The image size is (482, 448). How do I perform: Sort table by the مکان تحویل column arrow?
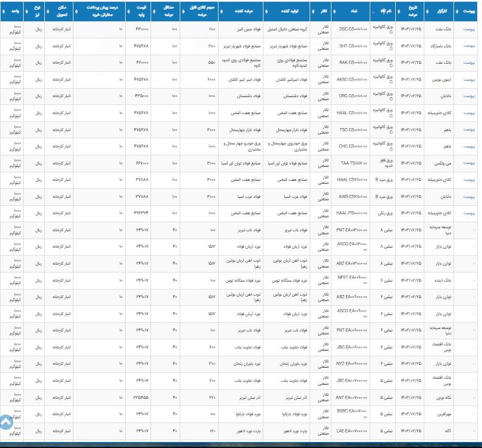coord(48,12)
